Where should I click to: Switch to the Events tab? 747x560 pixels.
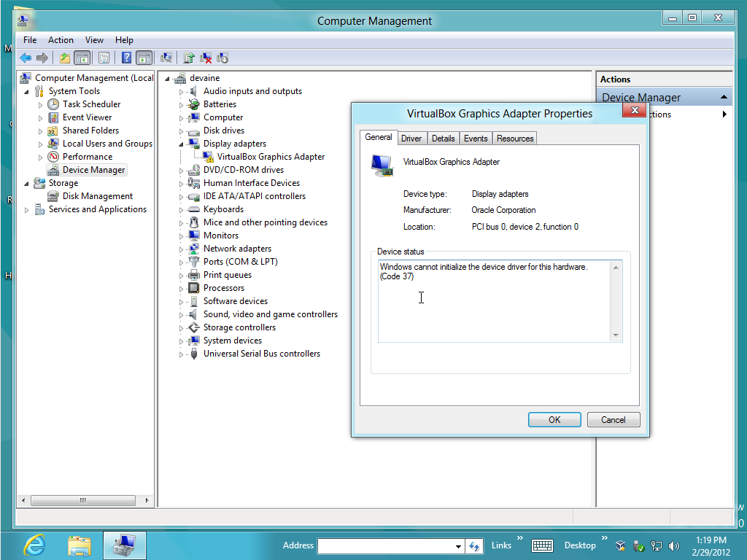pos(476,139)
